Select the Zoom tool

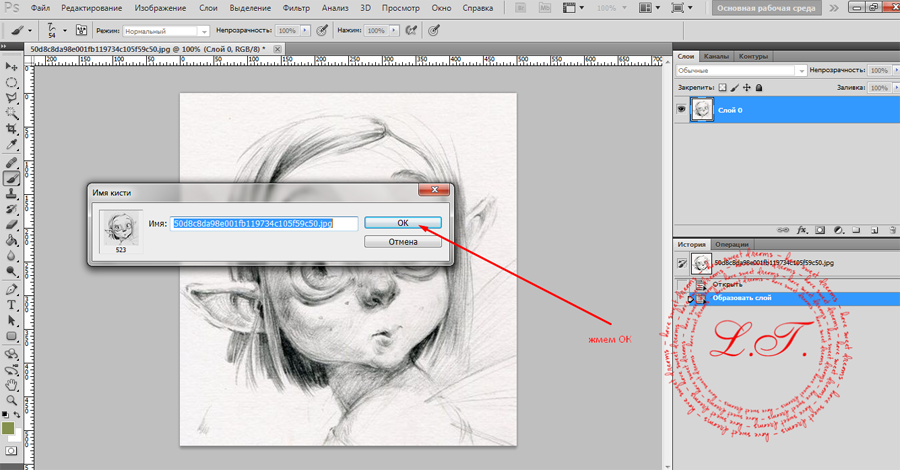11,401
